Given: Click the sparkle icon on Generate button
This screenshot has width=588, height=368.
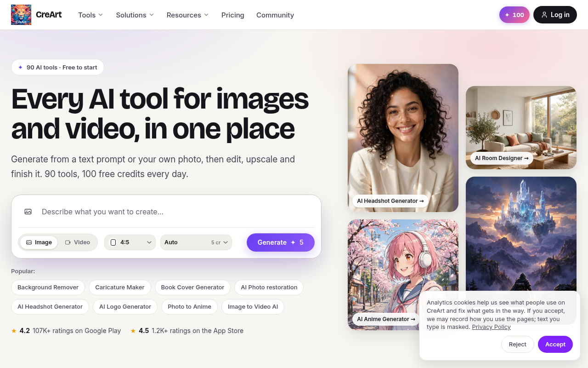Looking at the screenshot, I should tap(293, 242).
